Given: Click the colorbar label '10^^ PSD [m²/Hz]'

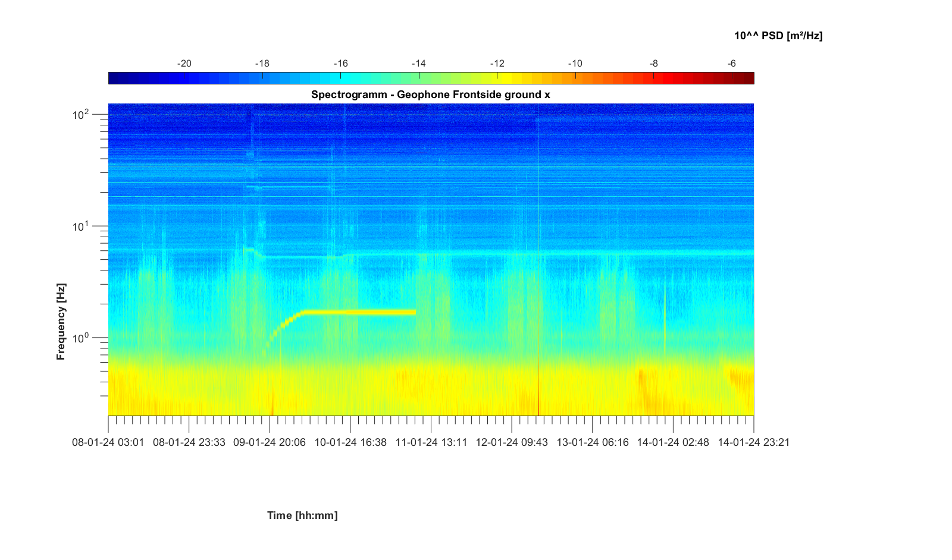Looking at the screenshot, I should [x=778, y=36].
